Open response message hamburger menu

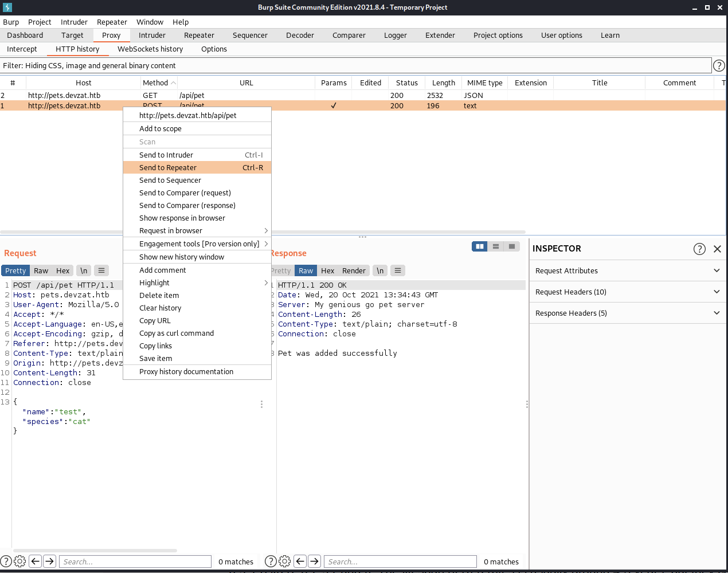(x=398, y=270)
